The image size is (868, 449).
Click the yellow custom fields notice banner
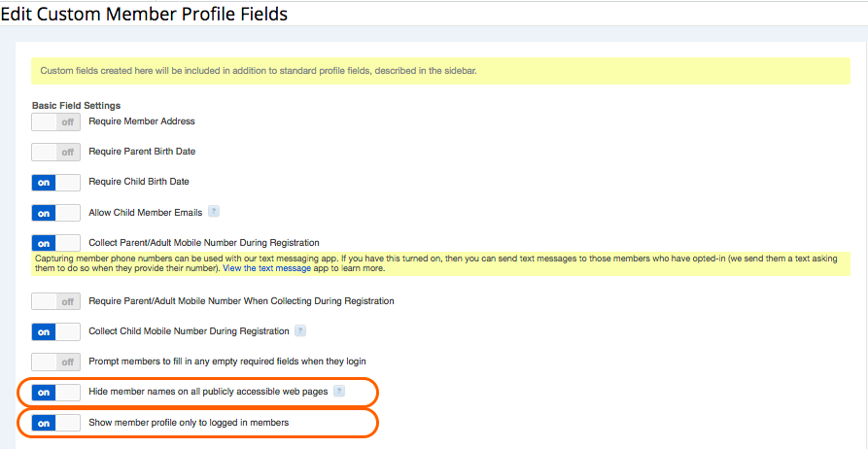[440, 71]
